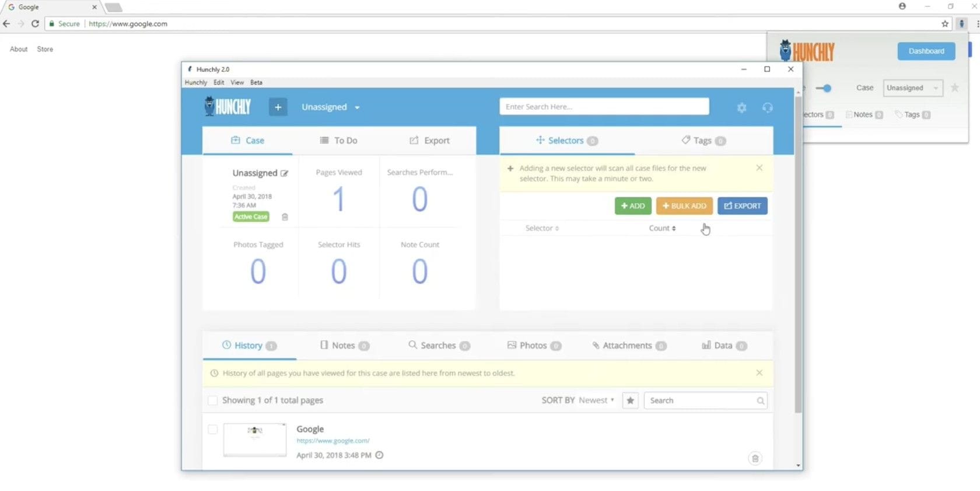
Task: Expand the Unassigned case dropdown in header
Action: coord(331,107)
